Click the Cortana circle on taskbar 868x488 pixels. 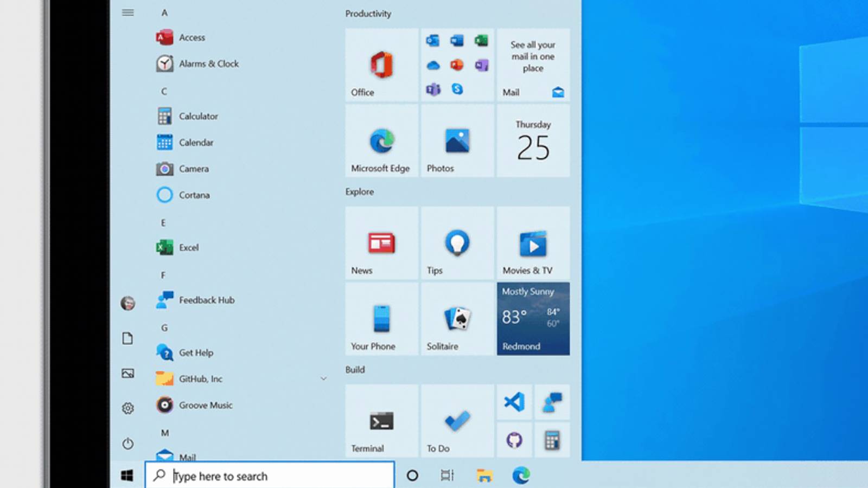click(412, 476)
